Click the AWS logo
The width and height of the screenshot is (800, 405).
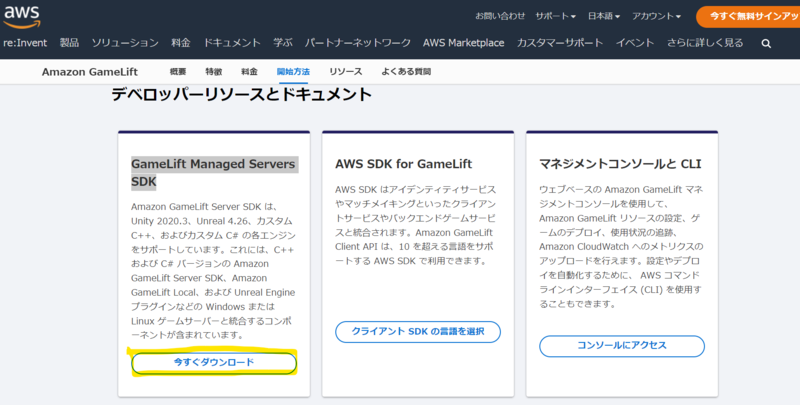tap(22, 17)
